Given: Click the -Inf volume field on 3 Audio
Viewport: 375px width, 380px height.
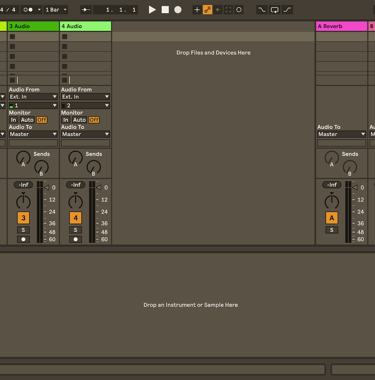Looking at the screenshot, I should tap(23, 185).
